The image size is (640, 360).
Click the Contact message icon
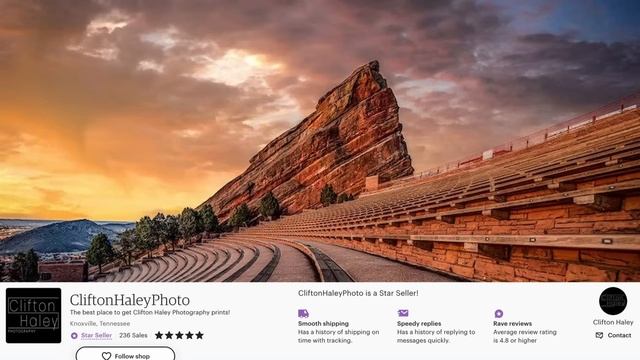click(x=599, y=335)
